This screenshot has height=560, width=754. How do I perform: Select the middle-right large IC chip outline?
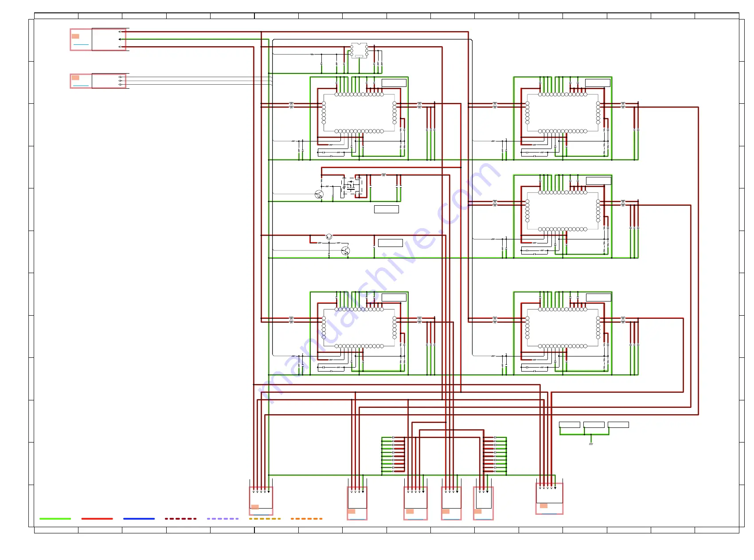point(563,211)
